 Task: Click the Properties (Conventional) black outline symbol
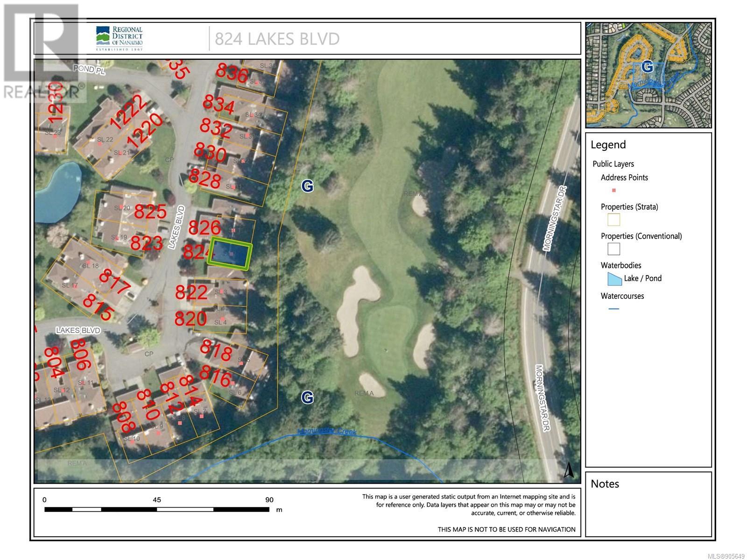coord(613,249)
